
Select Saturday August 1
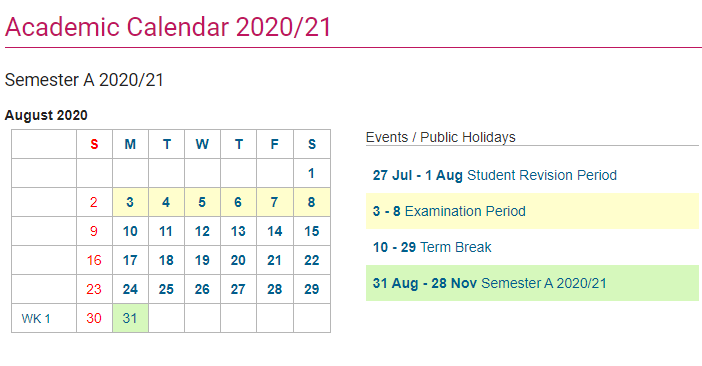pyautogui.click(x=312, y=173)
